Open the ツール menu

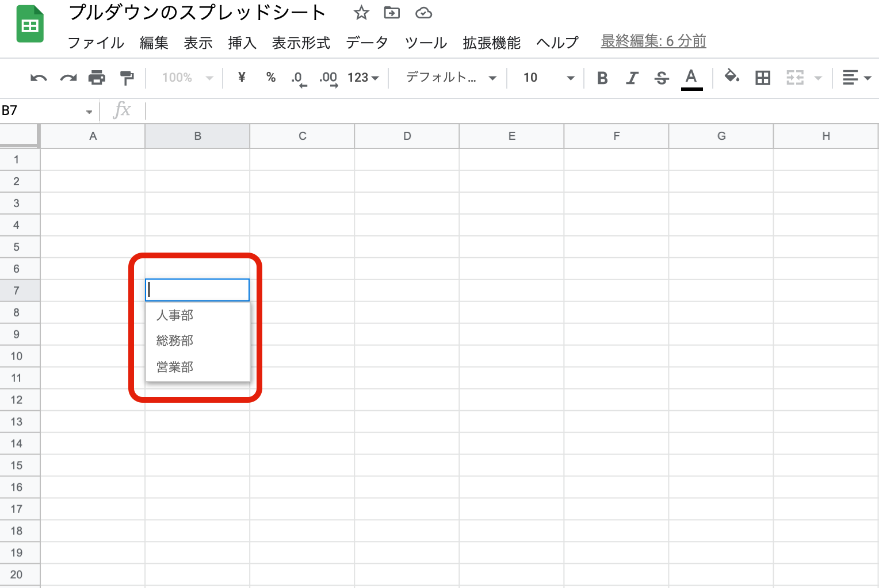[426, 43]
